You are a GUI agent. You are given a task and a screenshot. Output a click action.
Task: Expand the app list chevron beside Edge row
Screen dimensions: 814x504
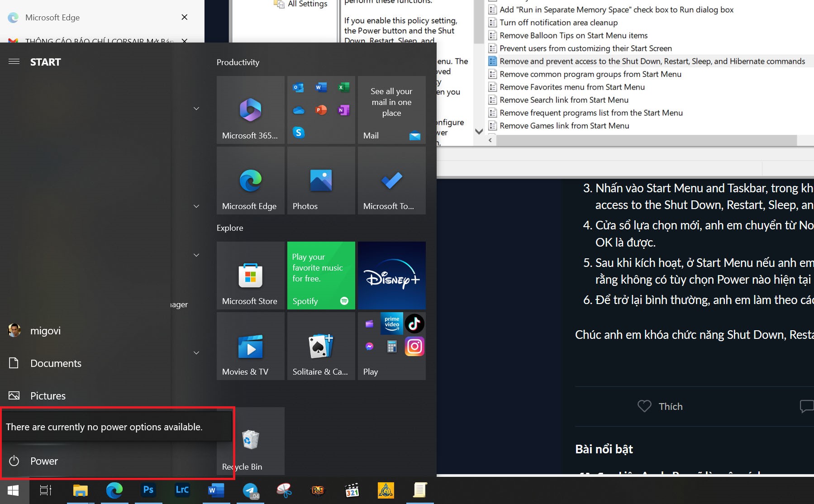point(196,206)
